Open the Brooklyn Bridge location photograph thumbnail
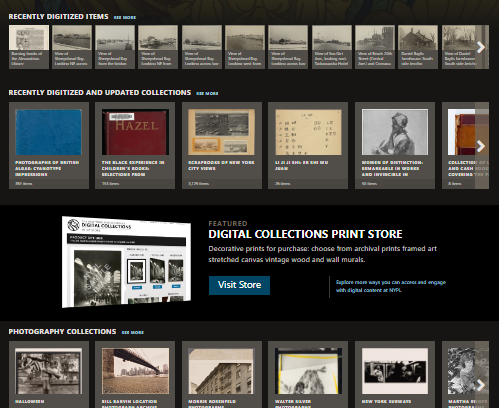This screenshot has height=408, width=499. [x=135, y=371]
